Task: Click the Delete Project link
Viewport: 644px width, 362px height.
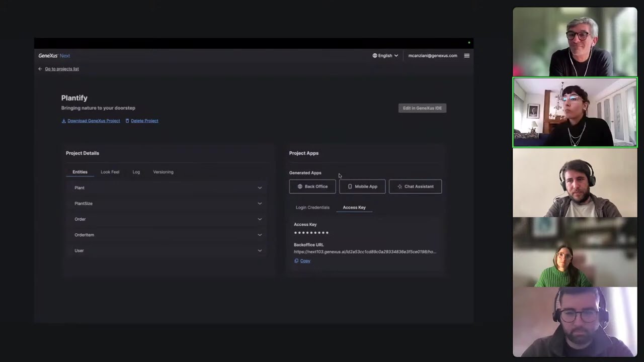Action: [x=144, y=121]
